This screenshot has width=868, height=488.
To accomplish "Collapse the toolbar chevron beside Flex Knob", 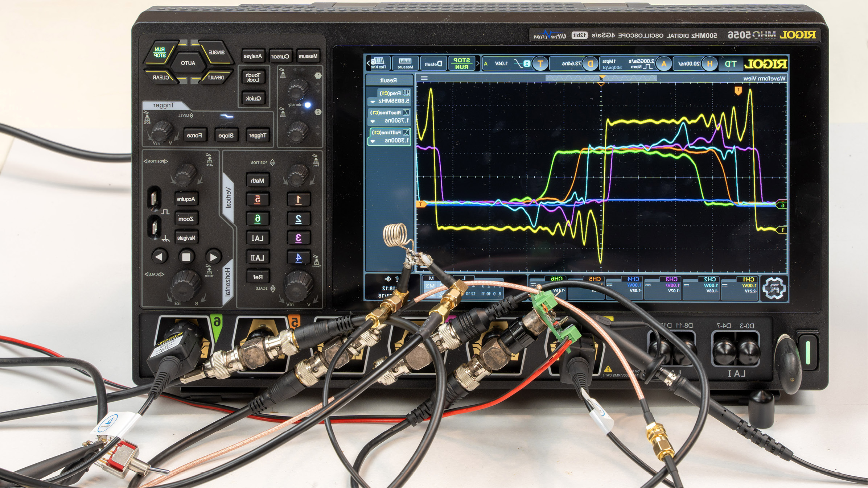I will (x=368, y=63).
